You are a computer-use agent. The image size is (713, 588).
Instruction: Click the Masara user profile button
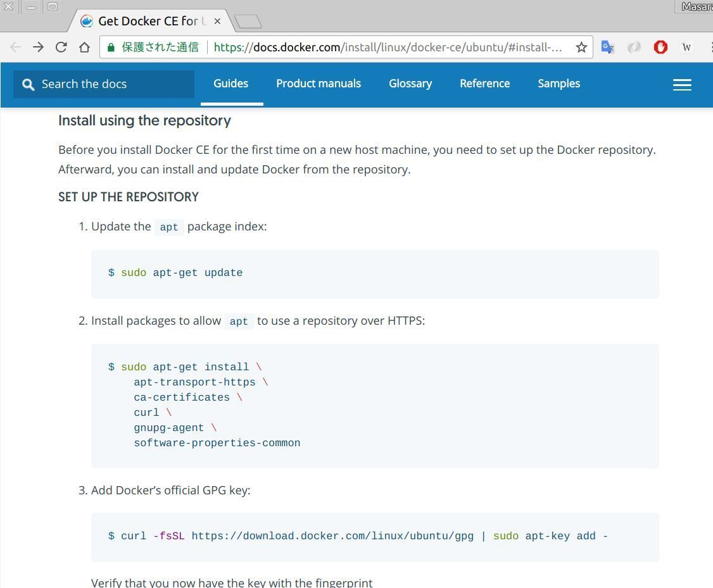(x=695, y=6)
